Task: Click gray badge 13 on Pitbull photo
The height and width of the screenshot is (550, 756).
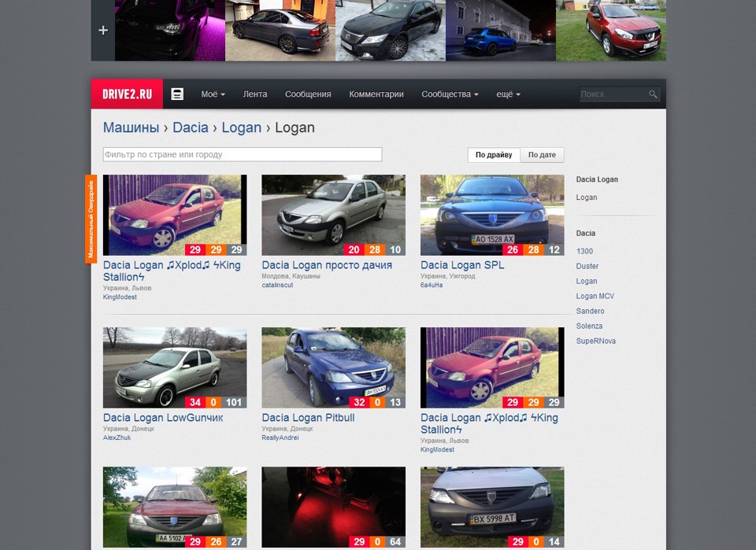Action: pos(395,402)
